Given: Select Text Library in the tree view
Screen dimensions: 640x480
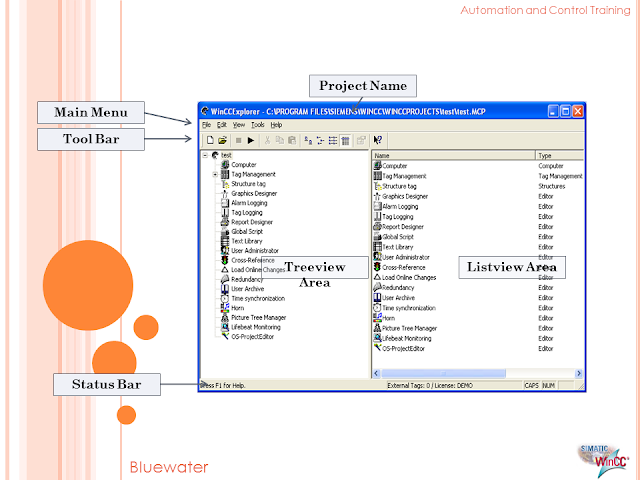Looking at the screenshot, I should click(x=247, y=241).
